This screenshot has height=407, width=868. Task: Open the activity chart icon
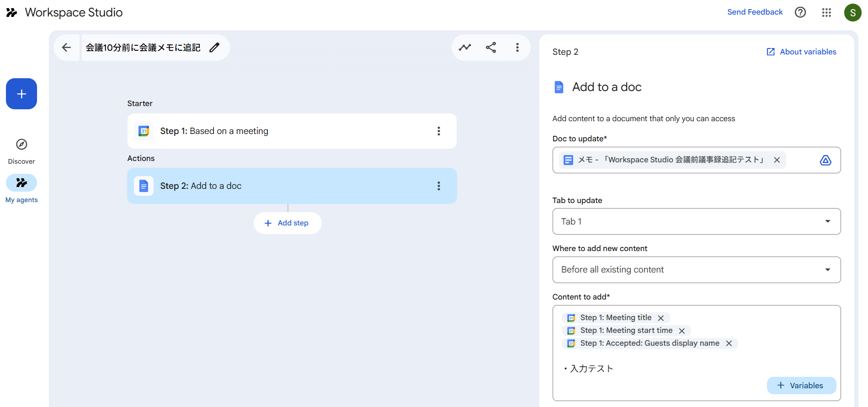(x=465, y=48)
